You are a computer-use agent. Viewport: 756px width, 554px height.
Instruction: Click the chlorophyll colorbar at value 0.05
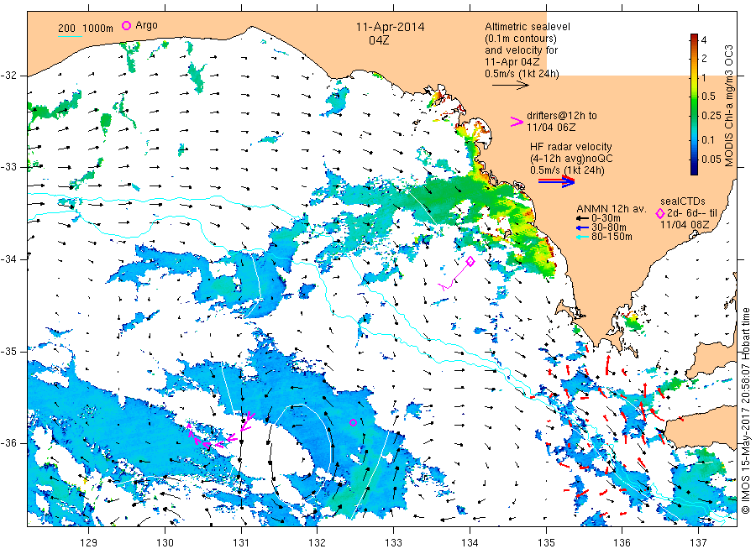click(694, 159)
